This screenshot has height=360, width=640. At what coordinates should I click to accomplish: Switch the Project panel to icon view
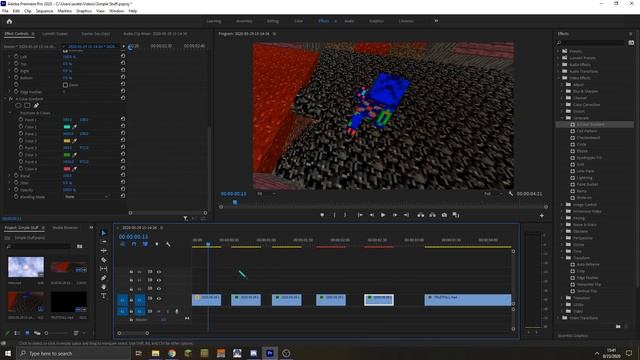tap(27, 333)
